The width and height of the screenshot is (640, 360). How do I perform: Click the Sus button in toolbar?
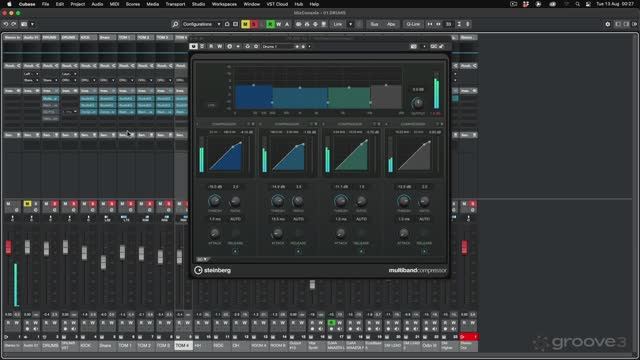click(374, 24)
